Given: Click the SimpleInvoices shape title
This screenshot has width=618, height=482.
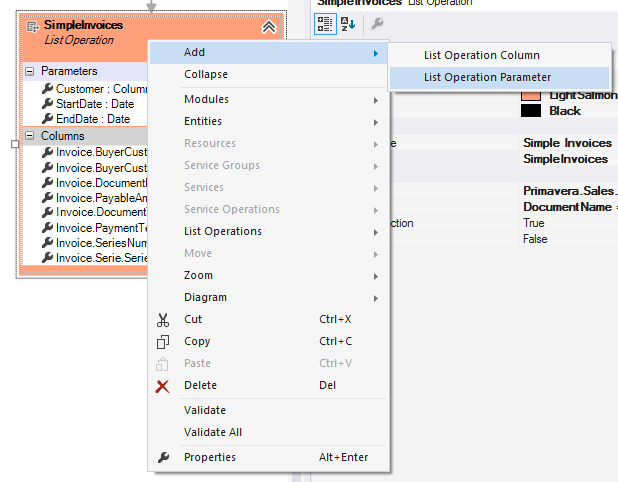Looking at the screenshot, I should click(x=83, y=25).
